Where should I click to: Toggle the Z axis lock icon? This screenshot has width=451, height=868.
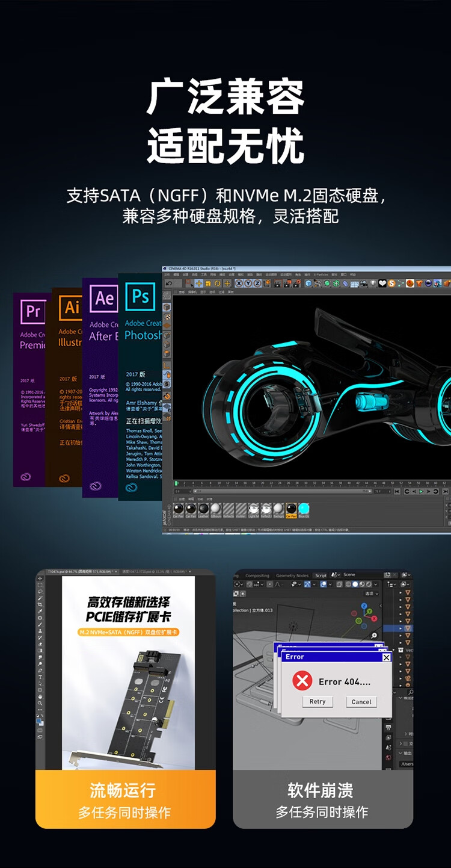coord(257,283)
